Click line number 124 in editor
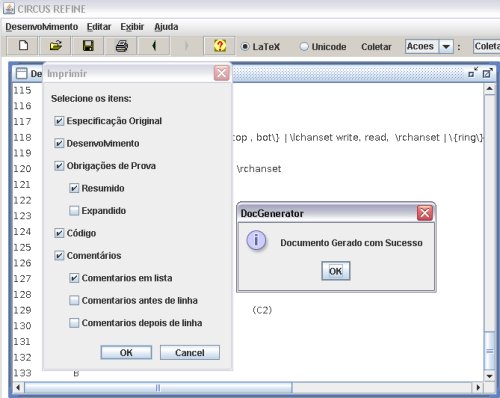500x398 pixels. click(x=22, y=231)
